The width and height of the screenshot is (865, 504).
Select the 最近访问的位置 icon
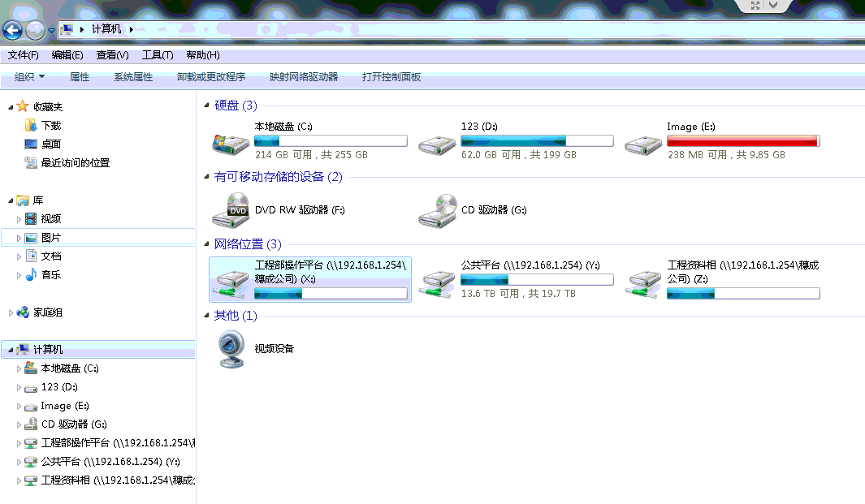pyautogui.click(x=31, y=162)
